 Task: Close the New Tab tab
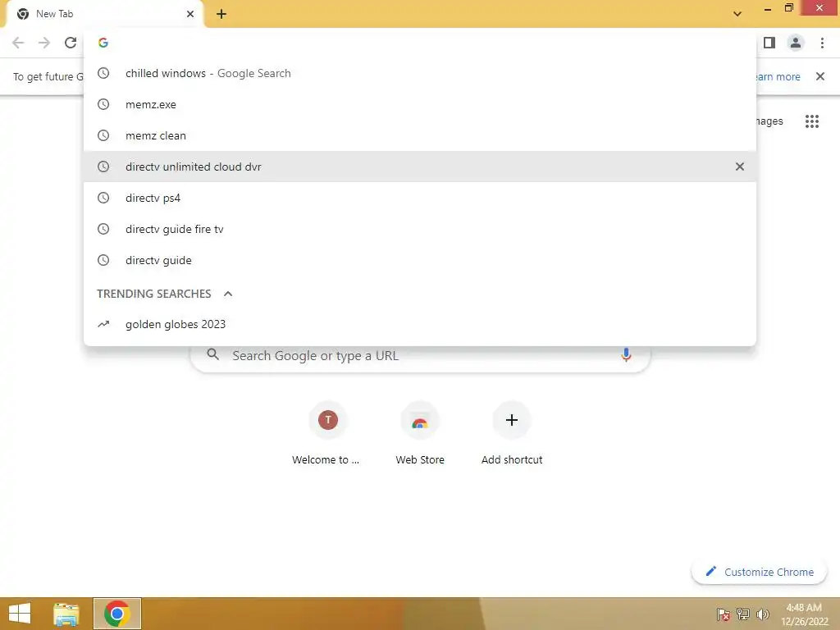[190, 14]
